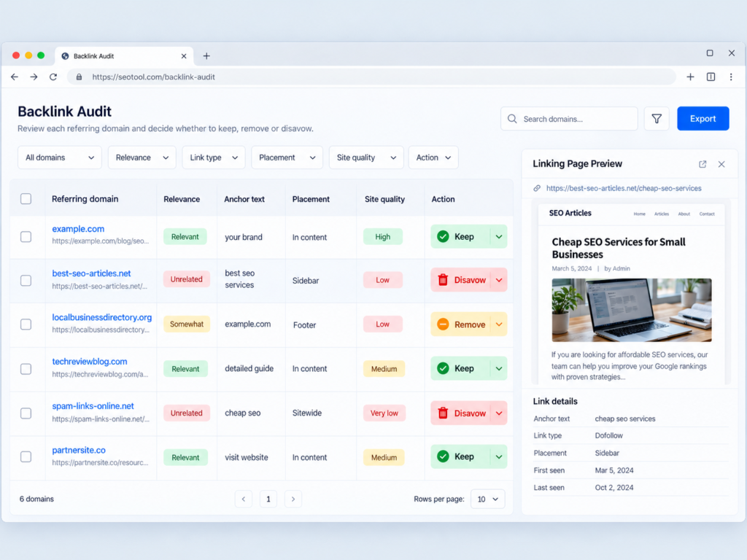Switch to the Backlink Audit browser tab

(124, 56)
